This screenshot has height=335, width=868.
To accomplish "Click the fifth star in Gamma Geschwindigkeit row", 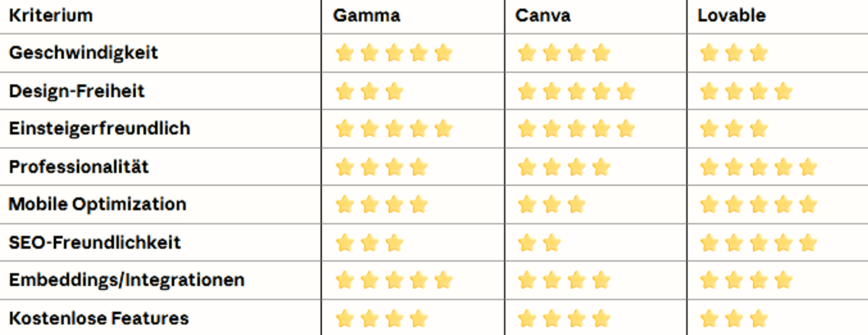I will 444,53.
